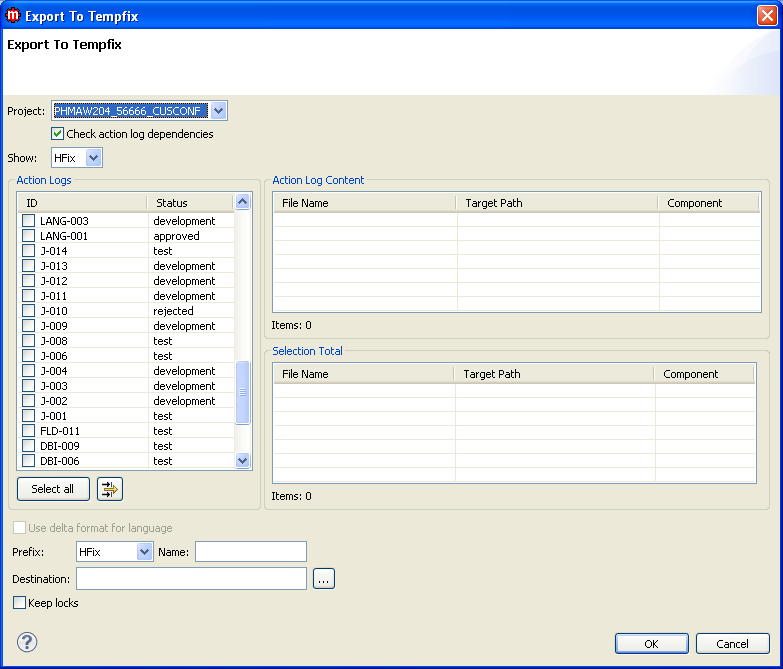Disable Check action log dependencies
This screenshot has height=669, width=783.
pyautogui.click(x=58, y=134)
